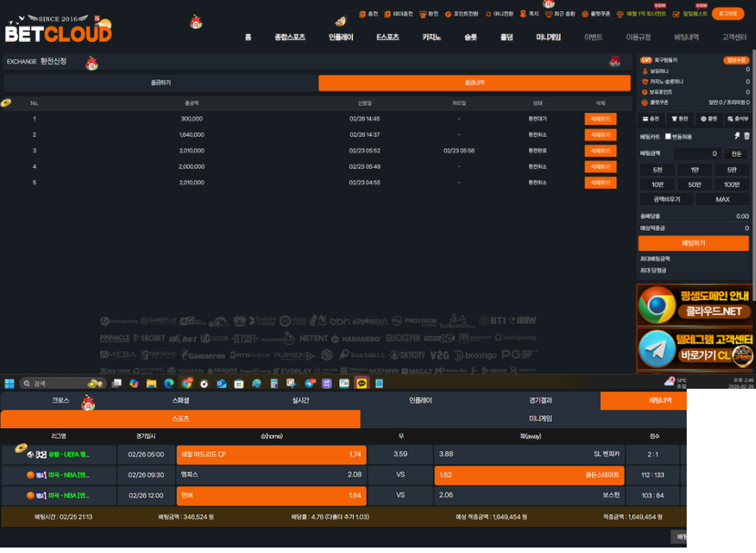The image size is (756, 553).
Task: Open the 일일퀘스트 checklist link
Action: point(689,14)
